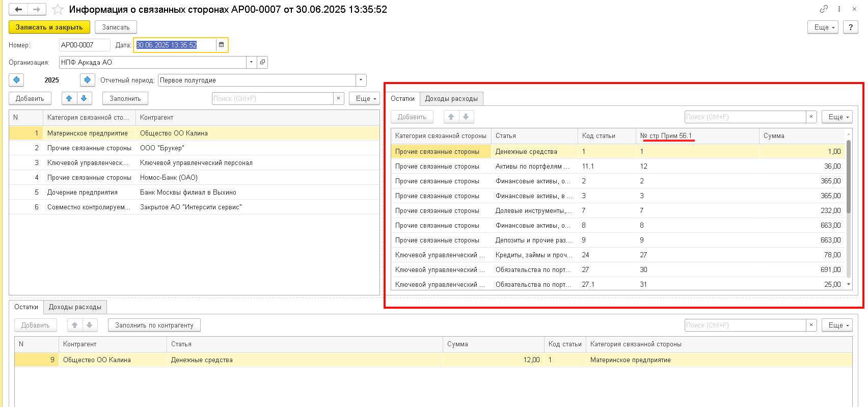Viewport: 868px width, 407px height.
Task: Expand the Организация dropdown list
Action: pyautogui.click(x=251, y=62)
